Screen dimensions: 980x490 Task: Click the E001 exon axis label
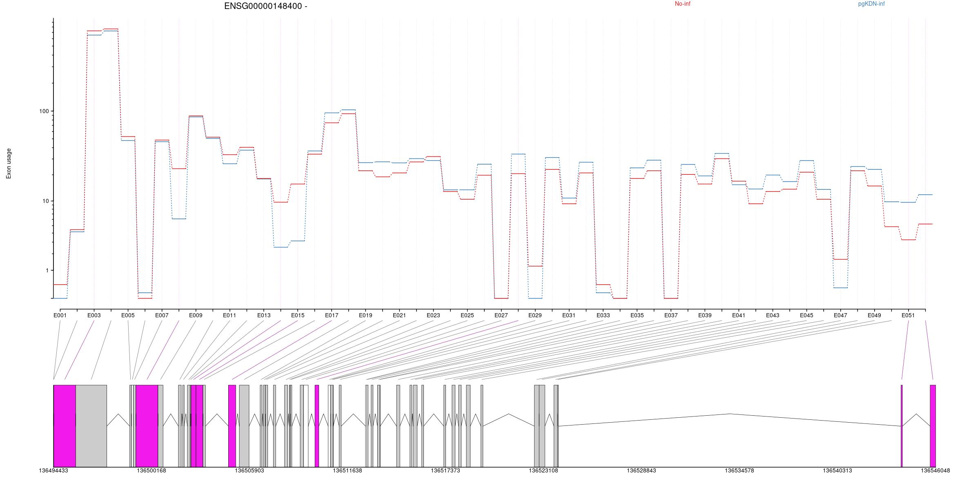pos(60,315)
